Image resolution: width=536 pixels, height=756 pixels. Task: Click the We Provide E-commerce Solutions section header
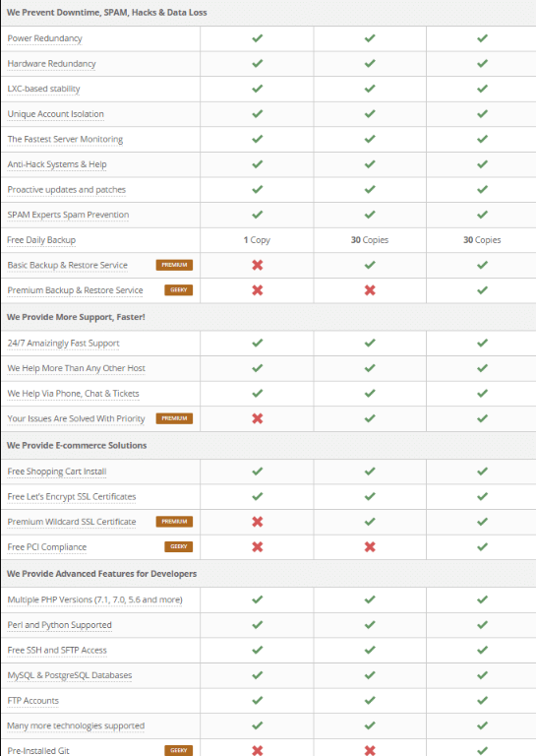tap(77, 445)
